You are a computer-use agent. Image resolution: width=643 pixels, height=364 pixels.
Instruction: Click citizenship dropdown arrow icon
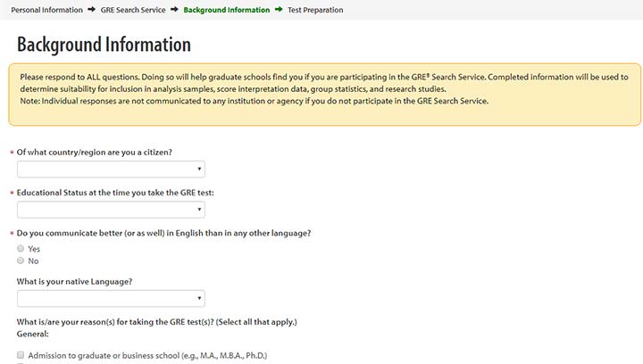tap(199, 170)
